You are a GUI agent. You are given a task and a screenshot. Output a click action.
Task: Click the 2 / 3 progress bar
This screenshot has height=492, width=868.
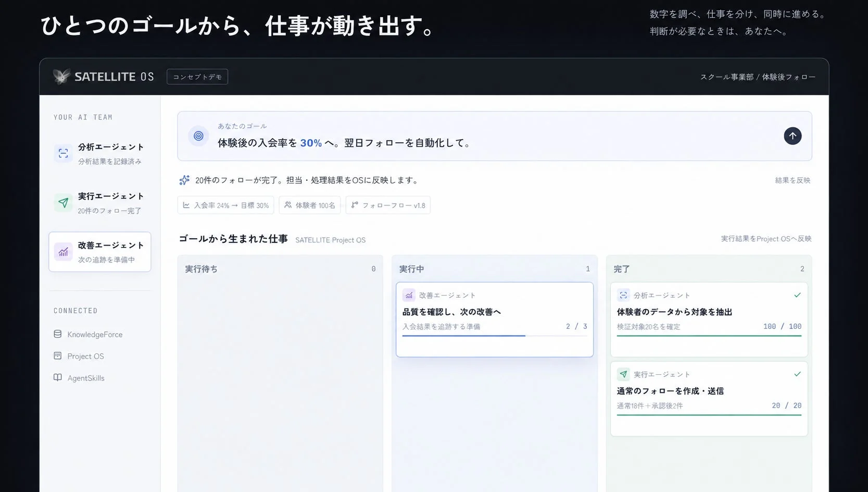coord(495,336)
